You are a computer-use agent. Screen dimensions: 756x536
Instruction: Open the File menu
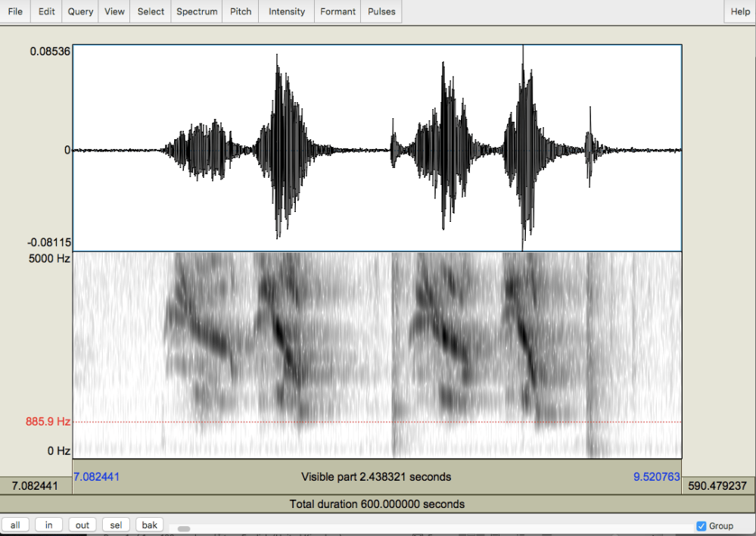tap(15, 11)
